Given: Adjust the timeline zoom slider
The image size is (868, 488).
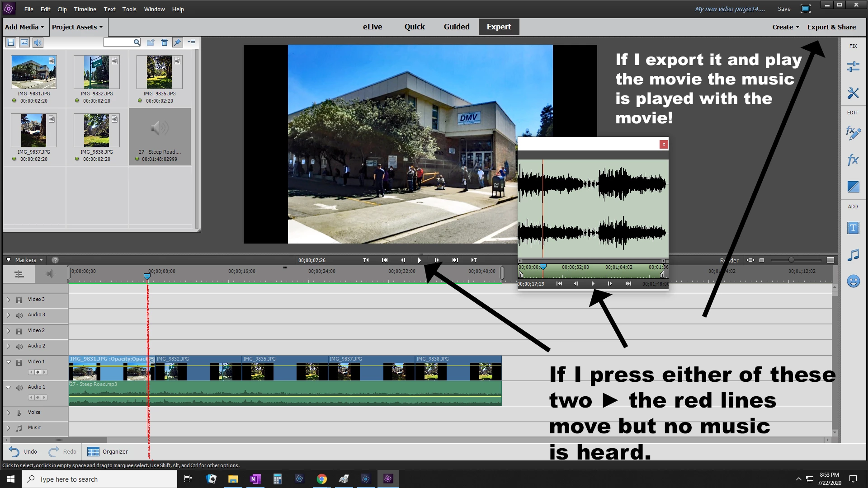Looking at the screenshot, I should coord(791,260).
